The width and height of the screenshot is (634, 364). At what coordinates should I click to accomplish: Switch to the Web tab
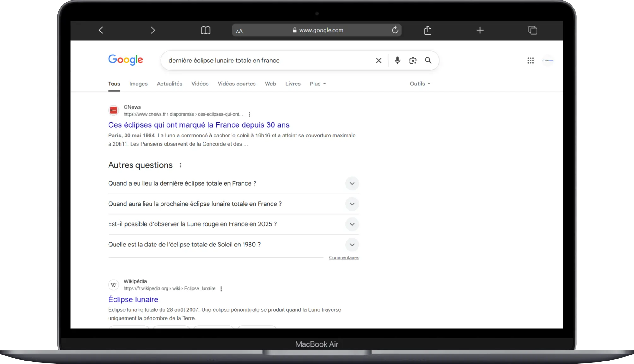pyautogui.click(x=270, y=84)
